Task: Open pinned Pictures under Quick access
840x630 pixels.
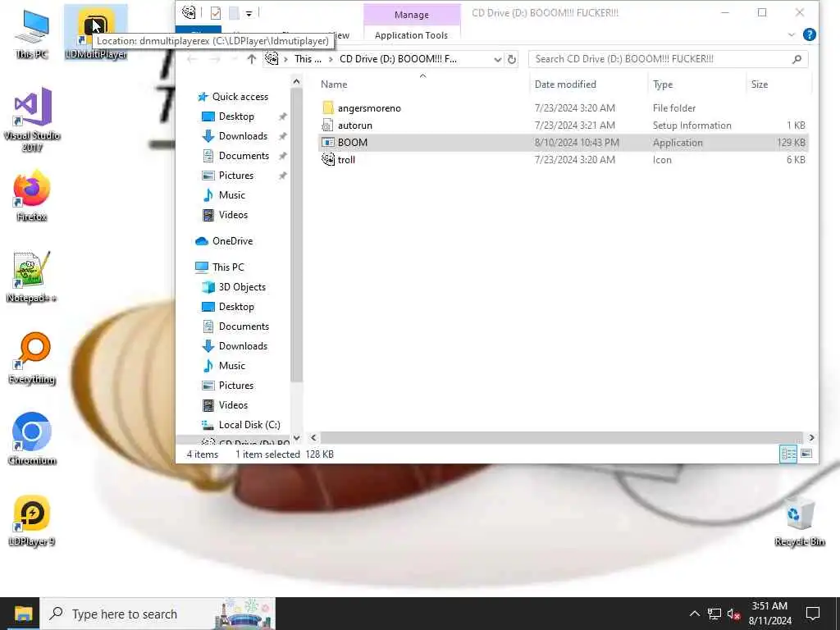Action: 235,176
